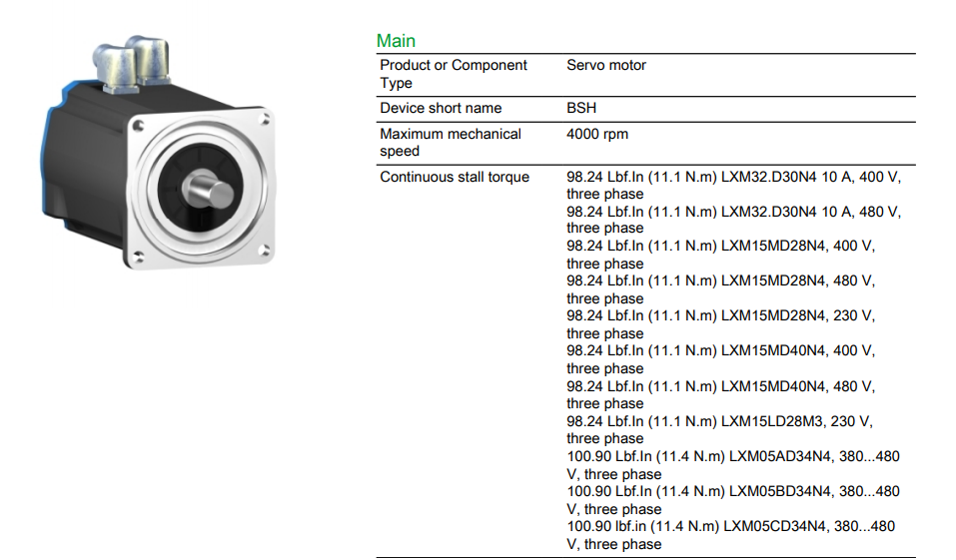Screen dimensions: 956x560
Task: Click the LXM15MD40N4, 400 V entry
Action: pyautogui.click(x=720, y=359)
